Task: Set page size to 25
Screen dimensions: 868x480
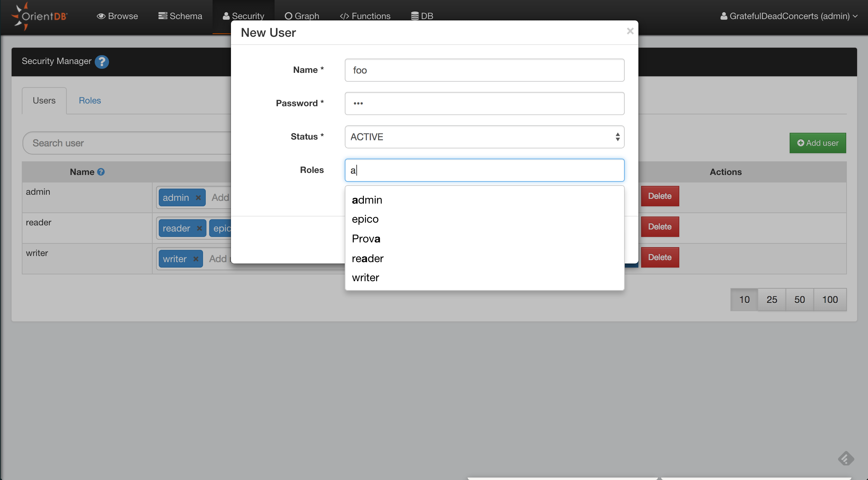Action: coord(772,300)
